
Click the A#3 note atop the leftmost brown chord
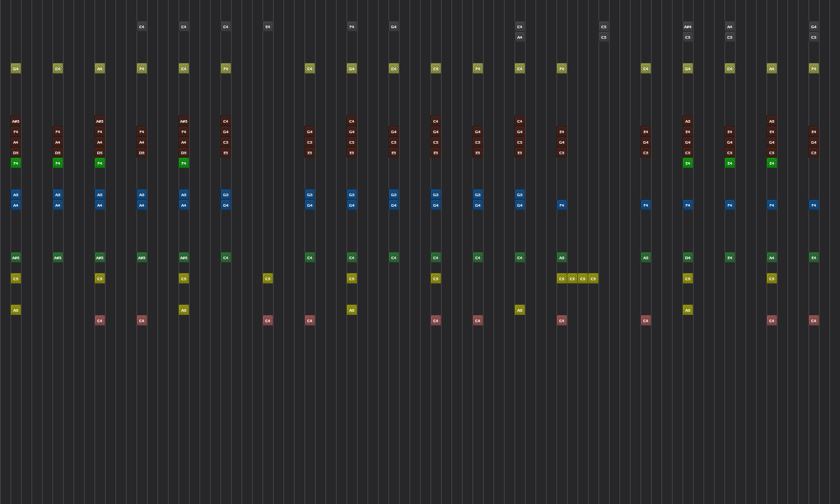point(15,121)
